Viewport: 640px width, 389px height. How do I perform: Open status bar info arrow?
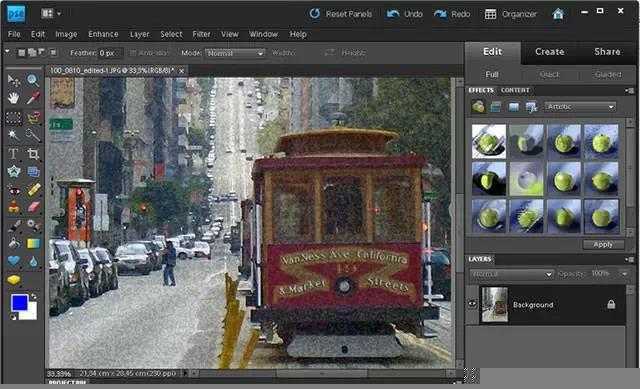[x=185, y=373]
